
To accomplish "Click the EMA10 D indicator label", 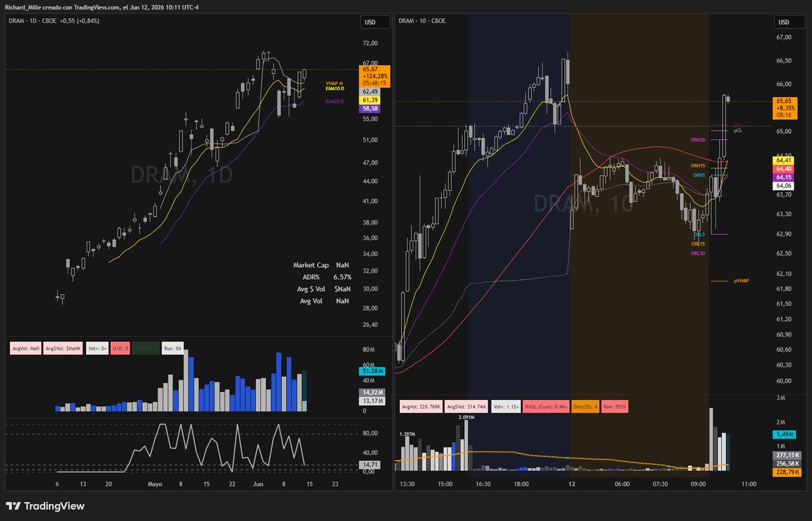I will (x=335, y=89).
